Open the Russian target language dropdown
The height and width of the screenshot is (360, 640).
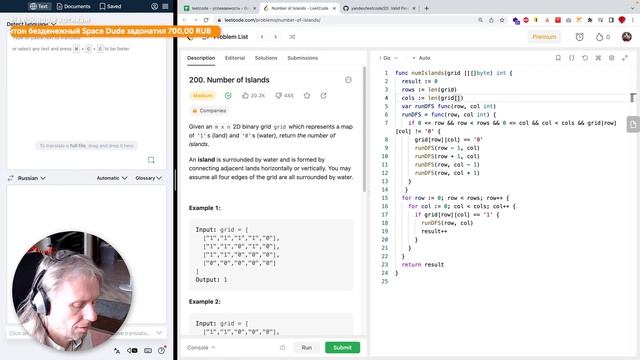point(31,178)
